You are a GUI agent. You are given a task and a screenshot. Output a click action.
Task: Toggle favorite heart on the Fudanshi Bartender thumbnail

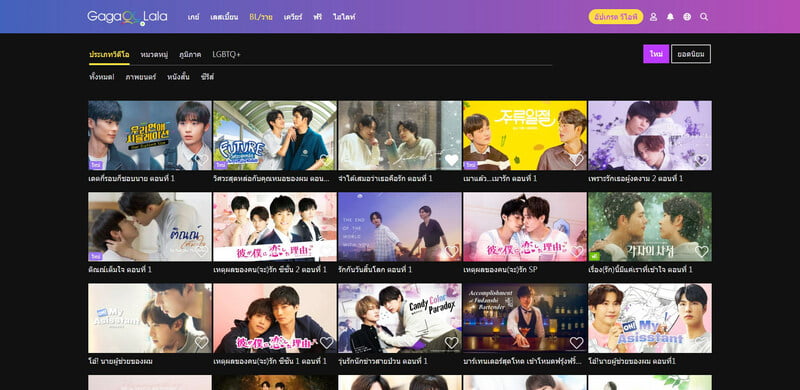(577, 343)
